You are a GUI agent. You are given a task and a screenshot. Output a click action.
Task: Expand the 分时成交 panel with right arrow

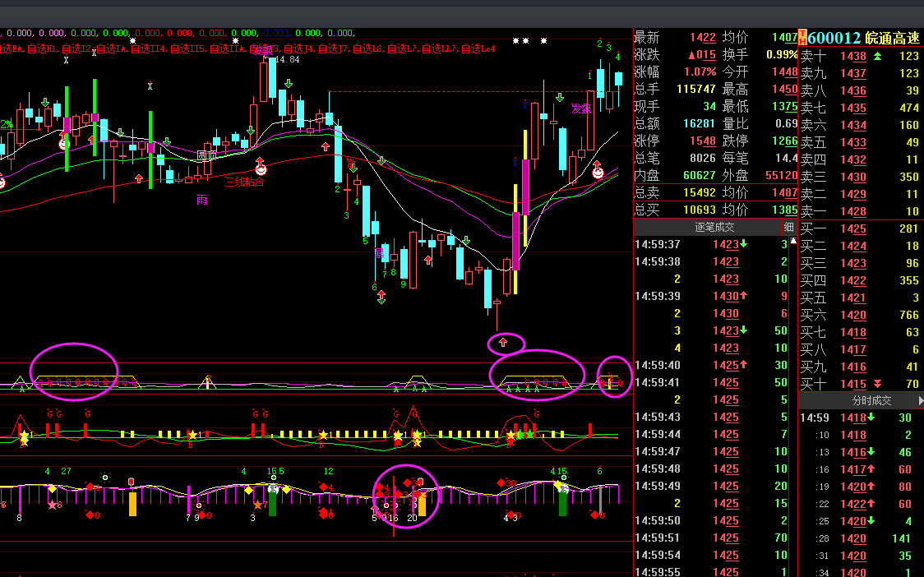tap(920, 401)
